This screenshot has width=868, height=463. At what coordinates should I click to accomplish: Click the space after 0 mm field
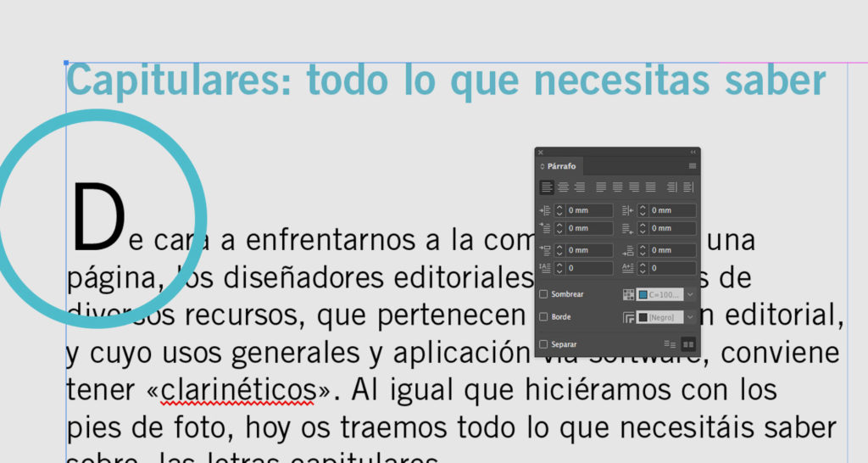(672, 250)
